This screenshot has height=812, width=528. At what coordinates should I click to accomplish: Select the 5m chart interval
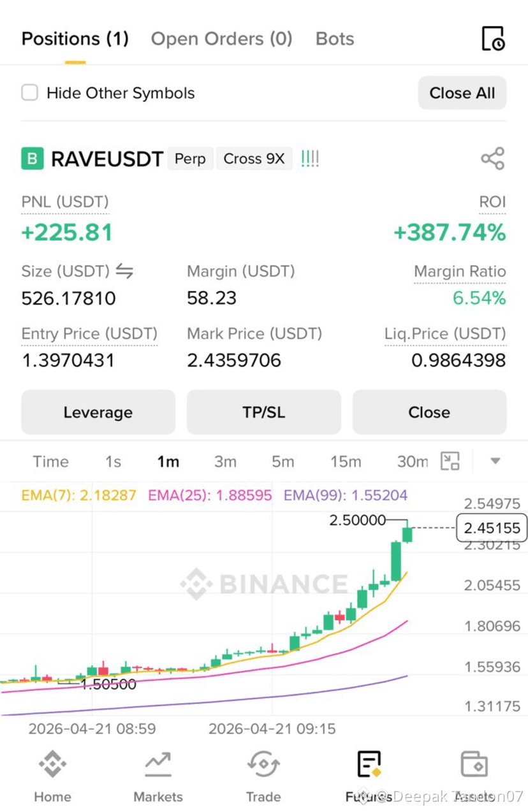(282, 461)
